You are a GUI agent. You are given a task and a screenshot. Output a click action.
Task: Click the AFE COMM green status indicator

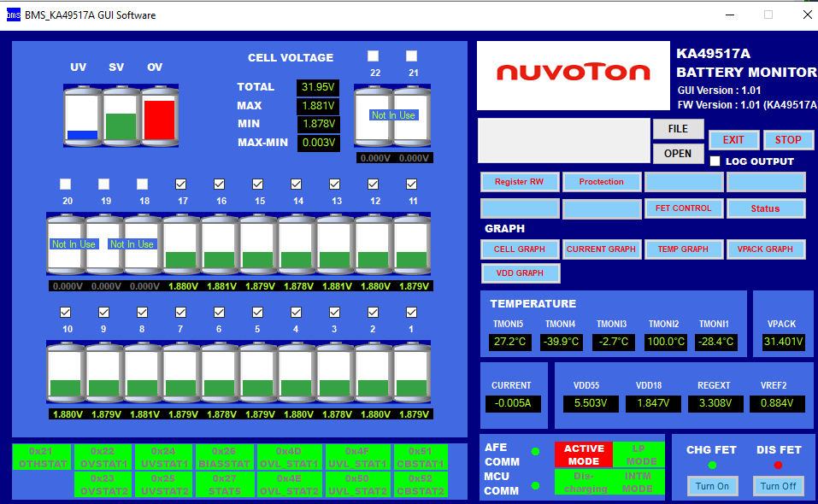click(535, 451)
